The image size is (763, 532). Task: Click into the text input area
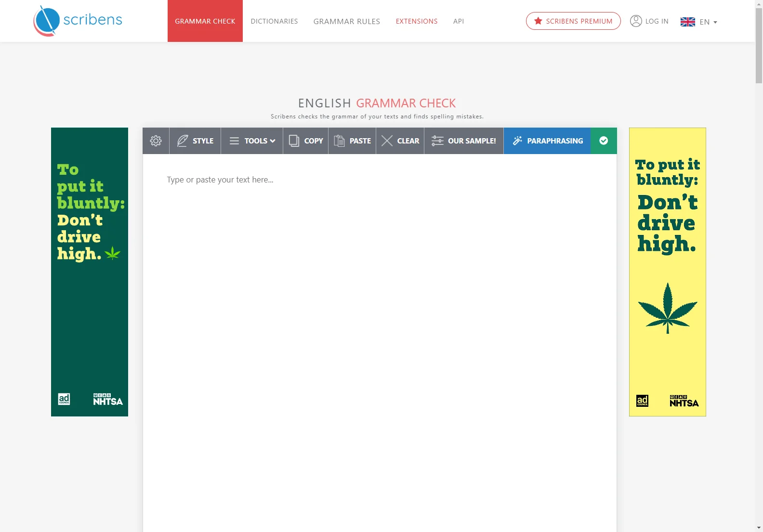[x=380, y=343]
